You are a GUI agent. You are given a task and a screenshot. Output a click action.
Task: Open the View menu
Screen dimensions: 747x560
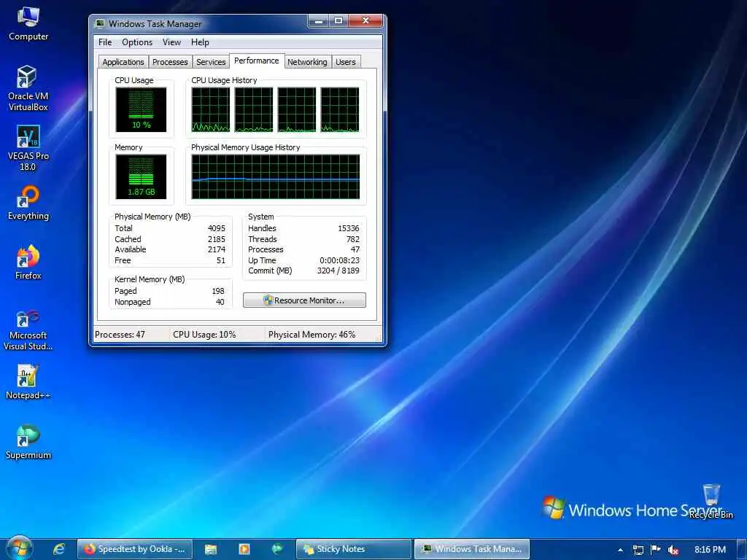171,42
